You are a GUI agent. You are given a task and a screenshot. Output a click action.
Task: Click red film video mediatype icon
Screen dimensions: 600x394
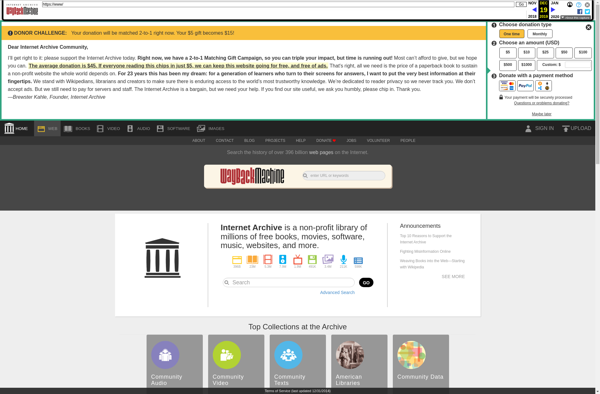coord(267,260)
